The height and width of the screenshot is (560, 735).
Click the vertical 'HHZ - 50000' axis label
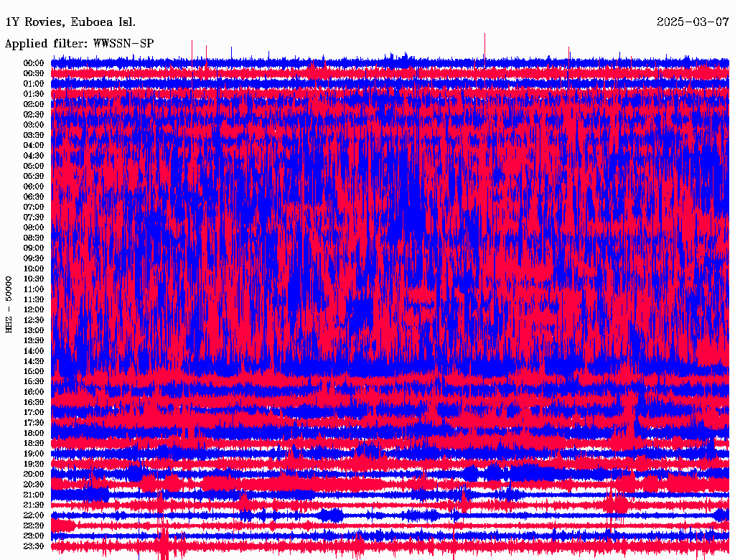[x=9, y=304]
